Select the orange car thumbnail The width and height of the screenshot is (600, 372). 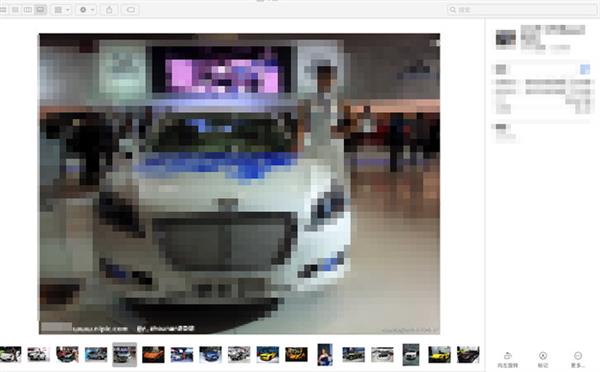pyautogui.click(x=153, y=354)
